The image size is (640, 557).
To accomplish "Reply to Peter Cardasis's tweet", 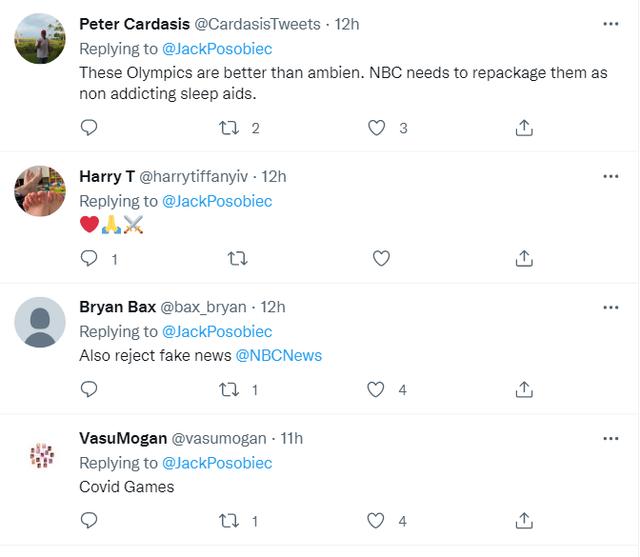I will coord(89,128).
